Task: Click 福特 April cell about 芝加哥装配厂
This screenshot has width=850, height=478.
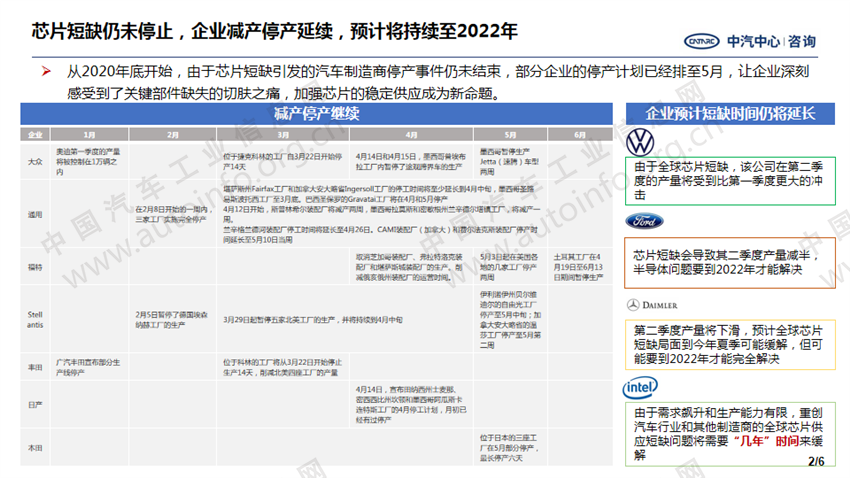Action: 410,267
